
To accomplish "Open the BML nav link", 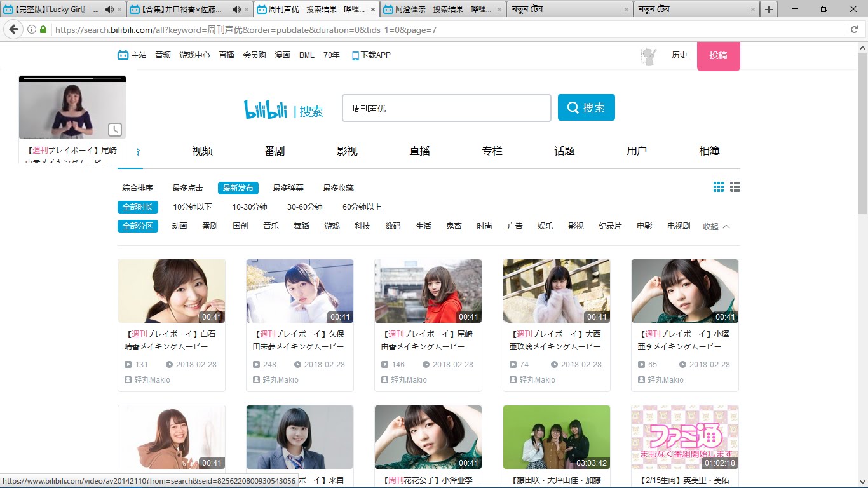I will (307, 55).
